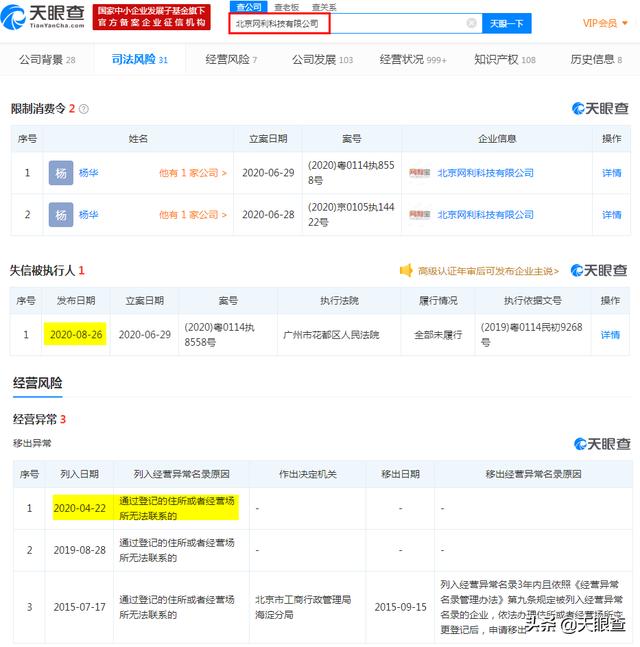Open 杨华 profile link in row 2

click(88, 215)
